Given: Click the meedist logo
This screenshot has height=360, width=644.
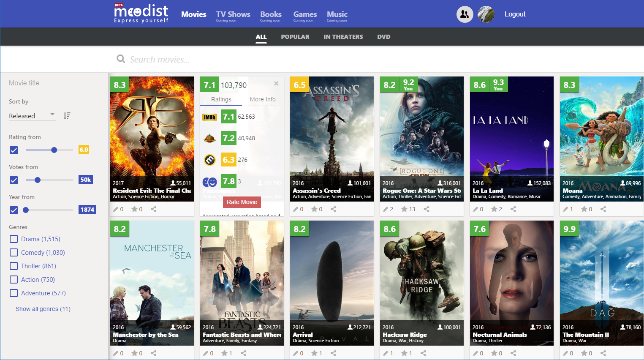Looking at the screenshot, I should (141, 13).
